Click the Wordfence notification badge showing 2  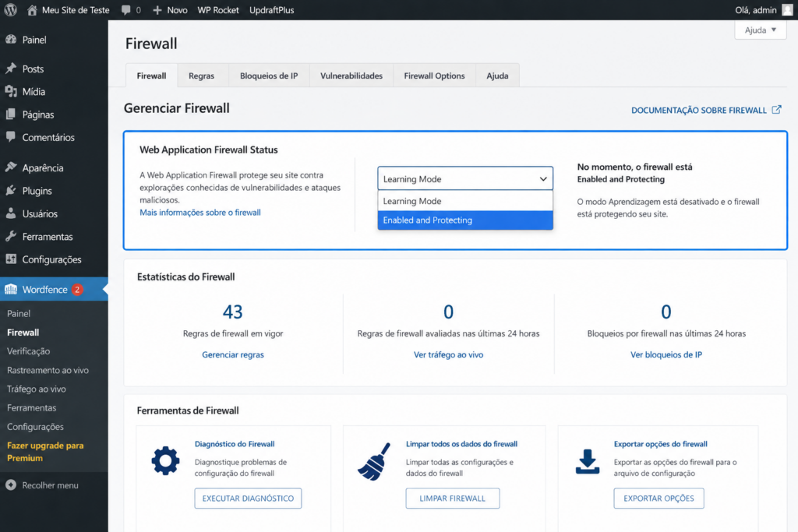[77, 290]
